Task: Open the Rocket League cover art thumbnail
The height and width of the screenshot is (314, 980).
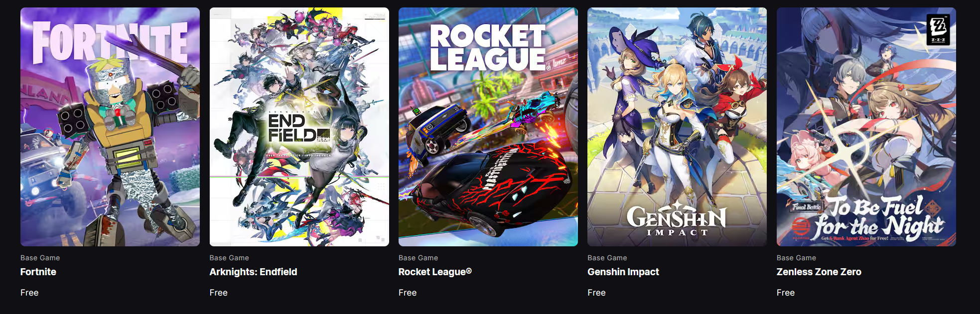Action: coord(488,127)
